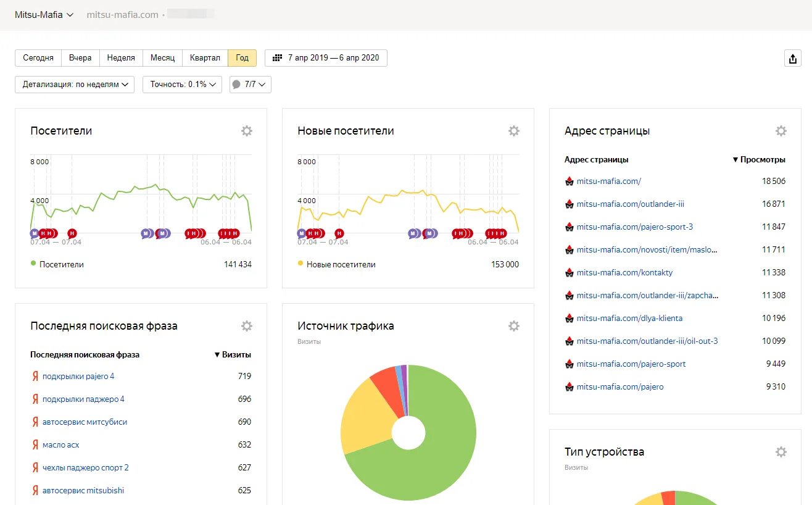Open gear icon for Последняя поисковая фраза widget
Screen dimensions: 812x505
247,326
